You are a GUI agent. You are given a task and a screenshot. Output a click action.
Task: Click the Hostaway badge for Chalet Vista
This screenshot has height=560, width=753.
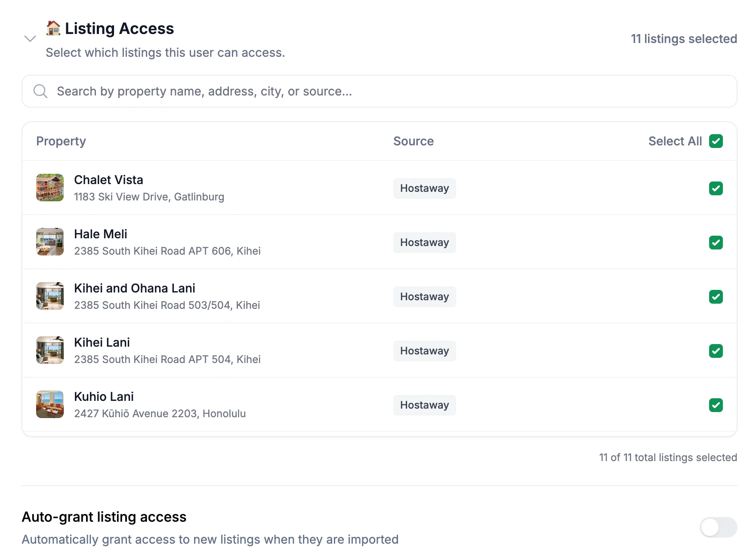424,188
